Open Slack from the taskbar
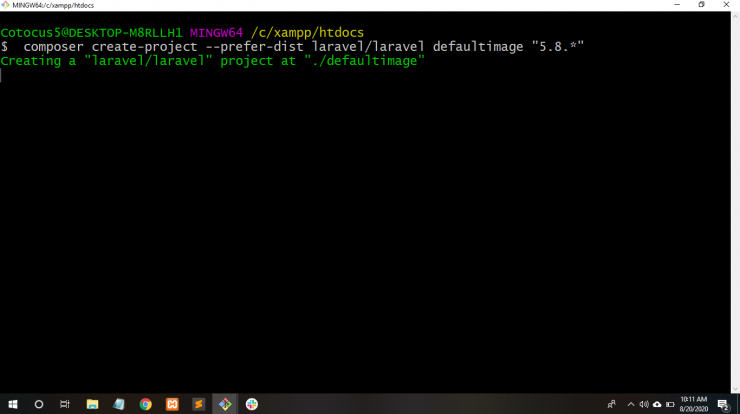The image size is (740, 414). pos(252,404)
